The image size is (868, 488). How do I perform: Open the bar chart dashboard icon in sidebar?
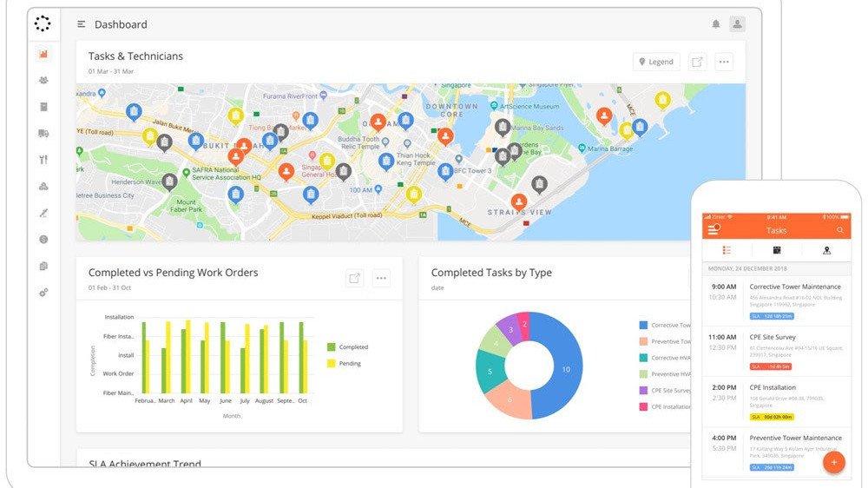(43, 54)
